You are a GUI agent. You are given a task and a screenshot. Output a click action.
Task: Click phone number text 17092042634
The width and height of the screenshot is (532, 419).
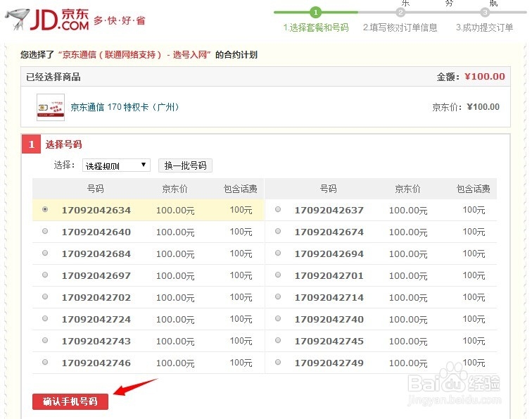pos(96,211)
